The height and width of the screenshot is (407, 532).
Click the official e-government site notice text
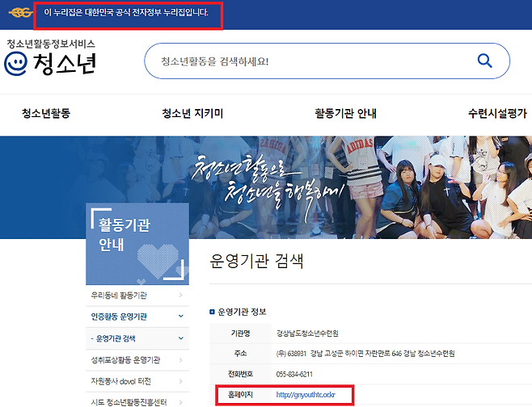[x=126, y=13]
